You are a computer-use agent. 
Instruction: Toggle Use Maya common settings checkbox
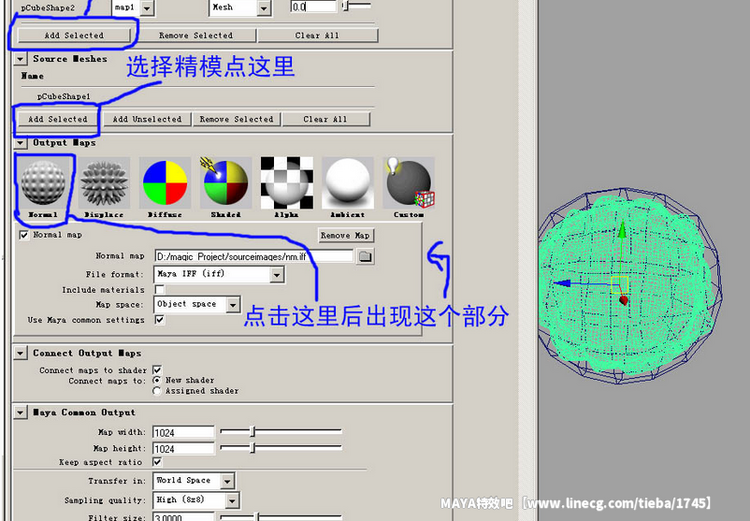tap(159, 320)
